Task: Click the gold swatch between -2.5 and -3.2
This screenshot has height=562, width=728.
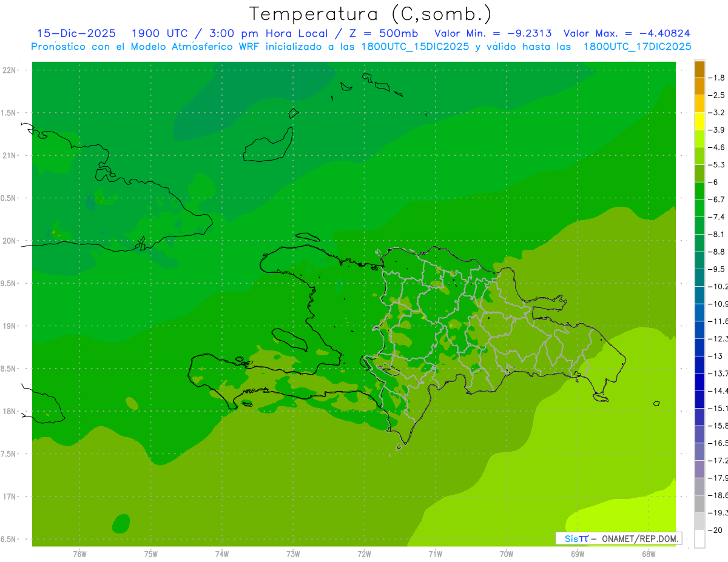Action: pos(699,104)
